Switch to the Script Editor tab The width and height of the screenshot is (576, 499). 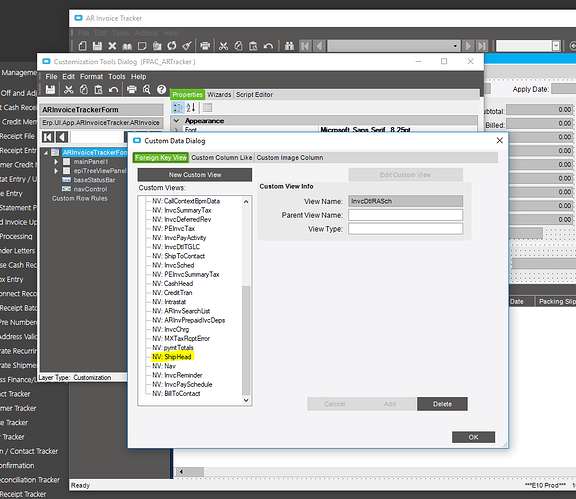(x=254, y=94)
